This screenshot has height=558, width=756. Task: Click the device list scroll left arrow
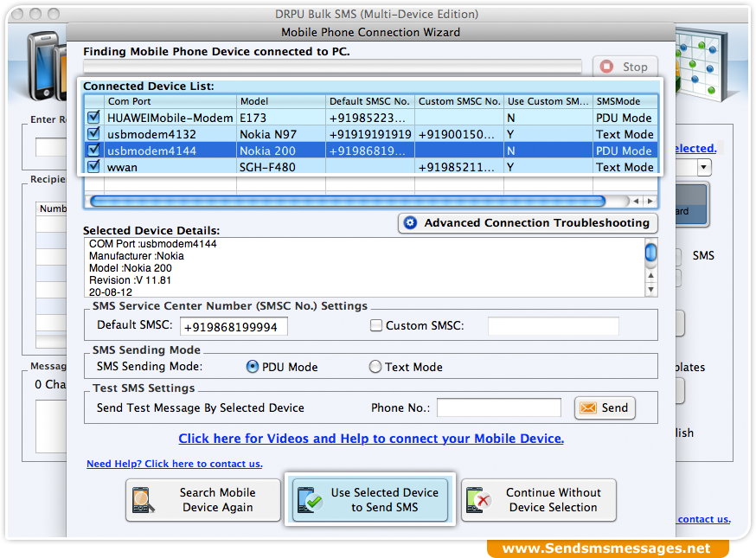[637, 201]
